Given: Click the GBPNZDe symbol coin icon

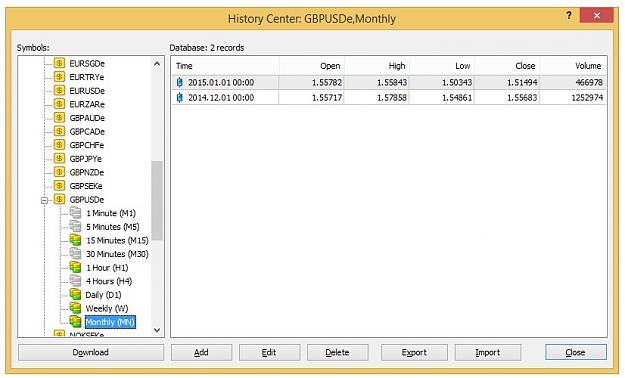Looking at the screenshot, I should 59,172.
